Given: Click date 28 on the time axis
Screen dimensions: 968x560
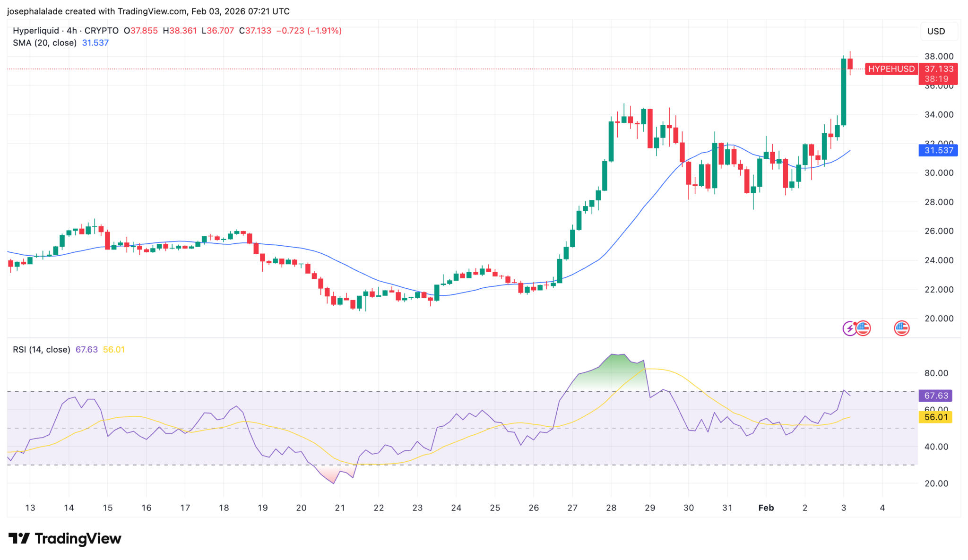Looking at the screenshot, I should [611, 508].
